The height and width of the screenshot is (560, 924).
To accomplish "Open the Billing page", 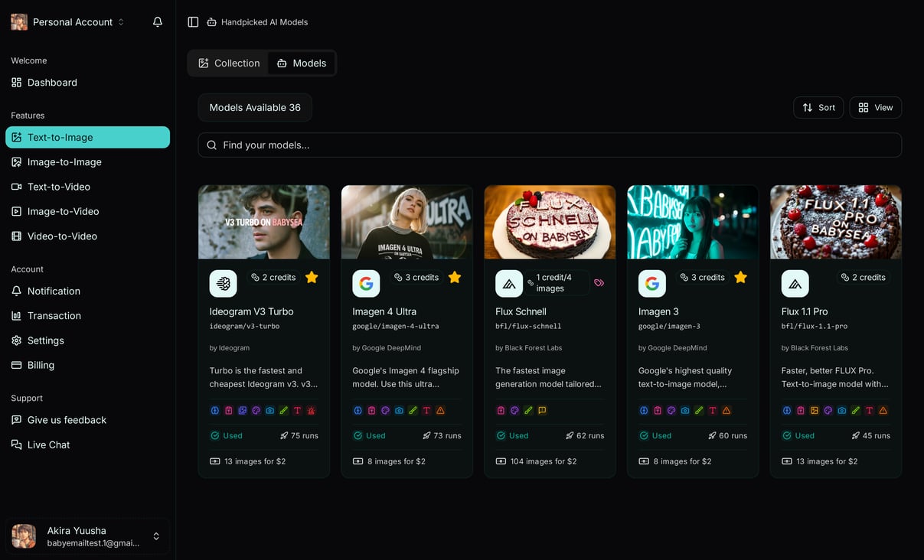I will 87,365.
